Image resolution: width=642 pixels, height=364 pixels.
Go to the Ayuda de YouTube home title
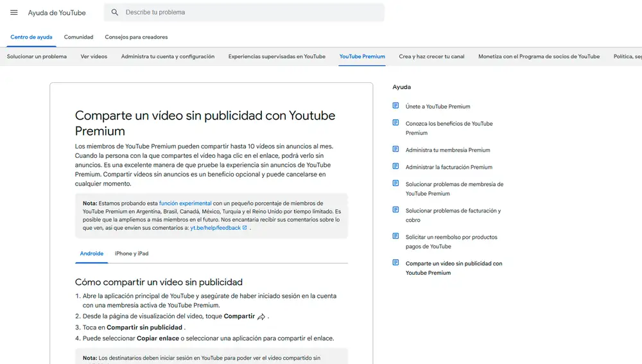[x=57, y=13]
